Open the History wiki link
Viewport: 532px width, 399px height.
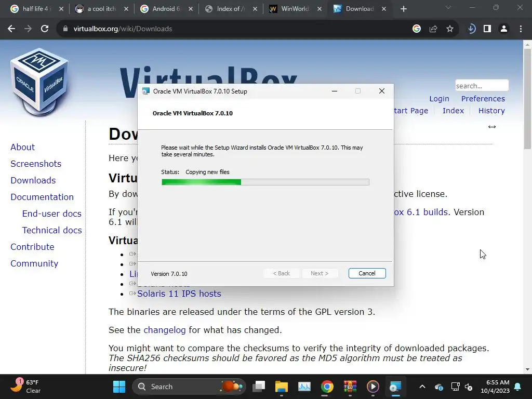(491, 111)
